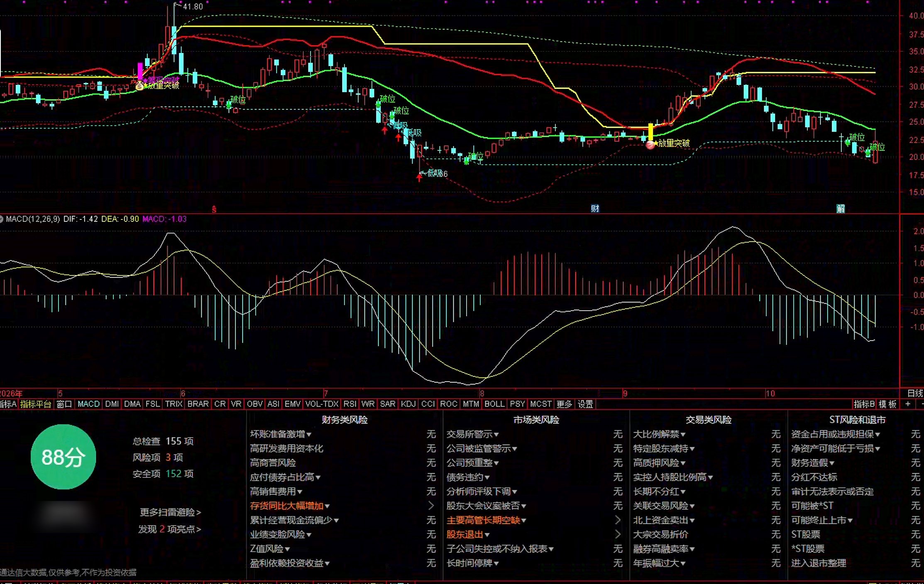The height and width of the screenshot is (584, 924).
Task: Open 更多扫雷避险 link
Action: point(170,512)
